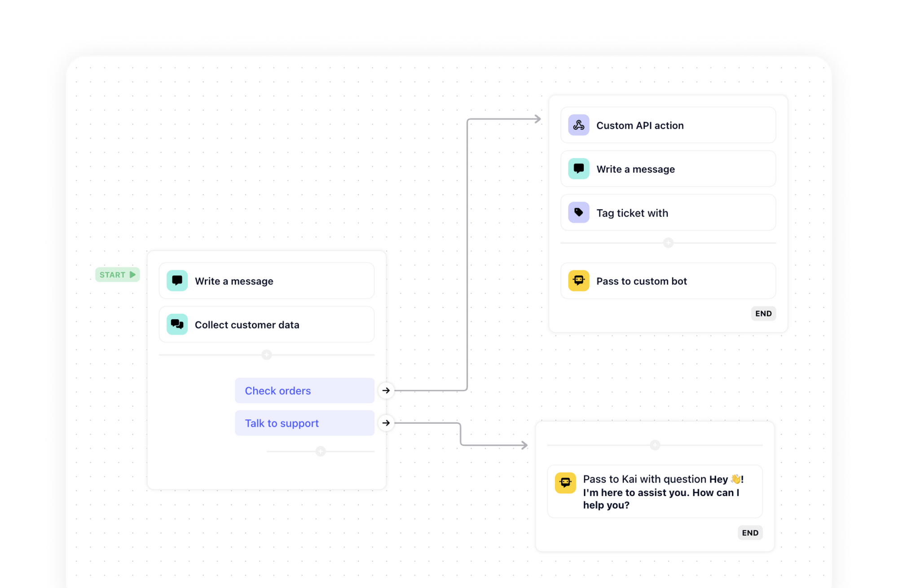Click the END badge under Pass to custom bot

pyautogui.click(x=763, y=313)
